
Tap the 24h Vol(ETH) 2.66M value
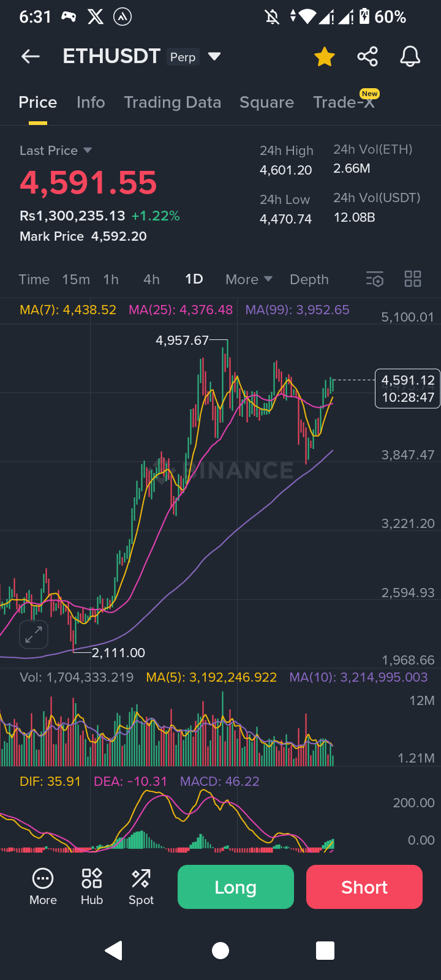click(352, 168)
